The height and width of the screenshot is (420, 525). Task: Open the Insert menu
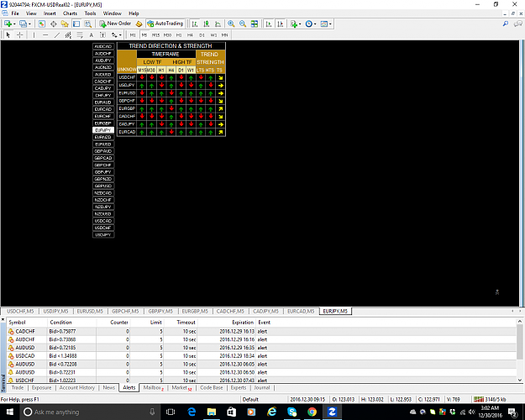pyautogui.click(x=50, y=13)
